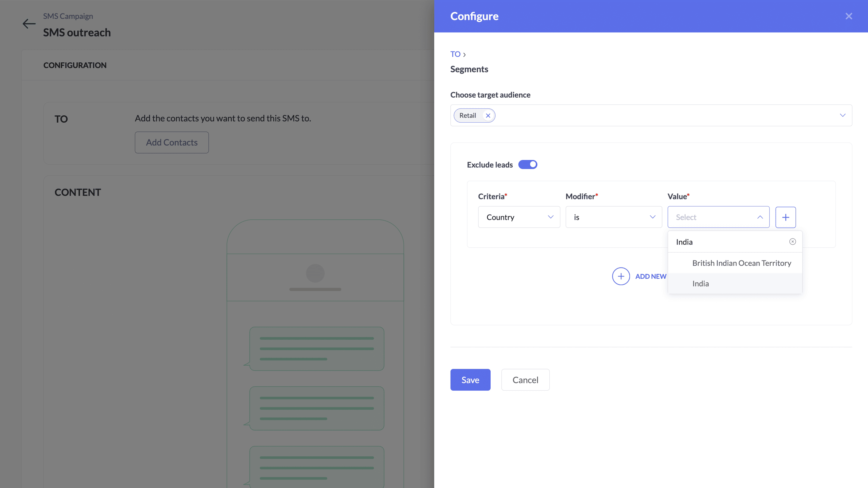Click the Add Contacts button

tap(171, 142)
